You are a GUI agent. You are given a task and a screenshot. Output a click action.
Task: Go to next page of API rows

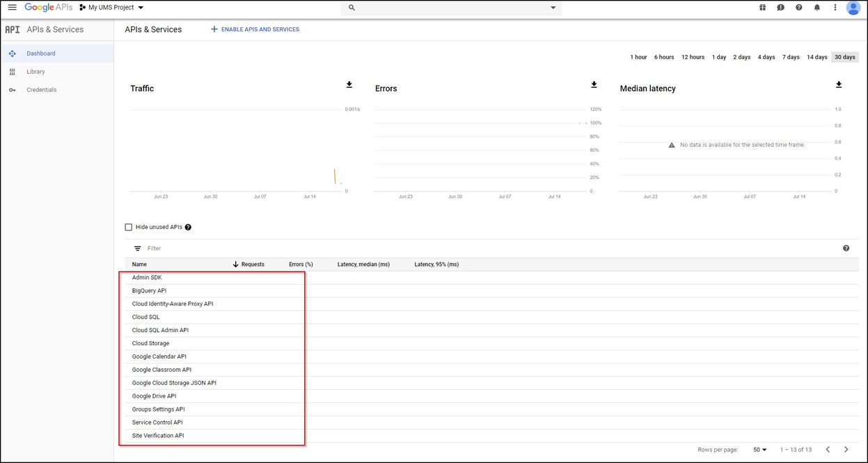pos(846,450)
